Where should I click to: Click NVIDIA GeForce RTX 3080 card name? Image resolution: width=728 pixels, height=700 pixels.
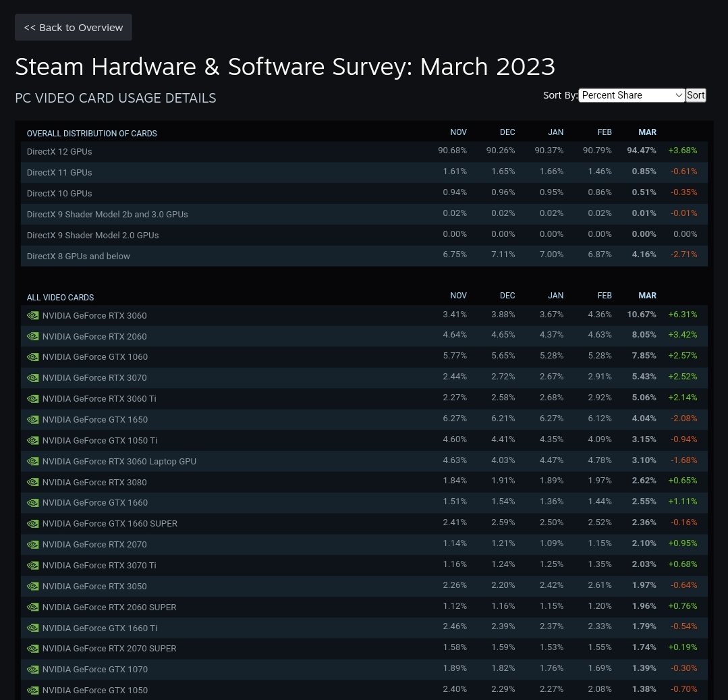click(x=94, y=482)
